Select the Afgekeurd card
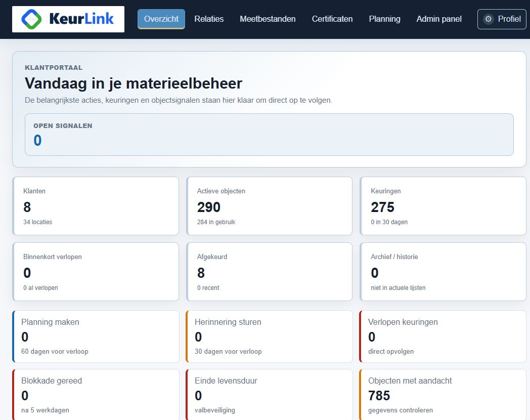This screenshot has height=420, width=530. 270,272
